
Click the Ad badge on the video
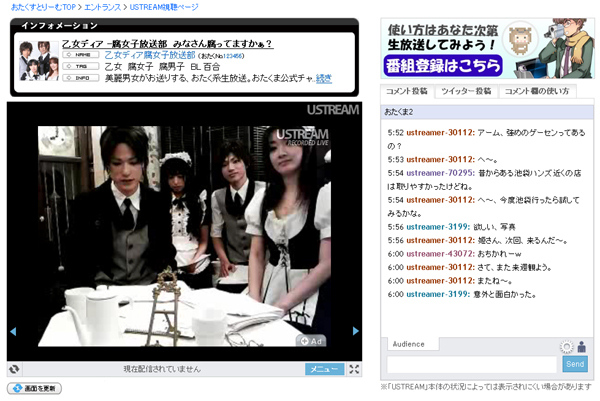coord(311,340)
